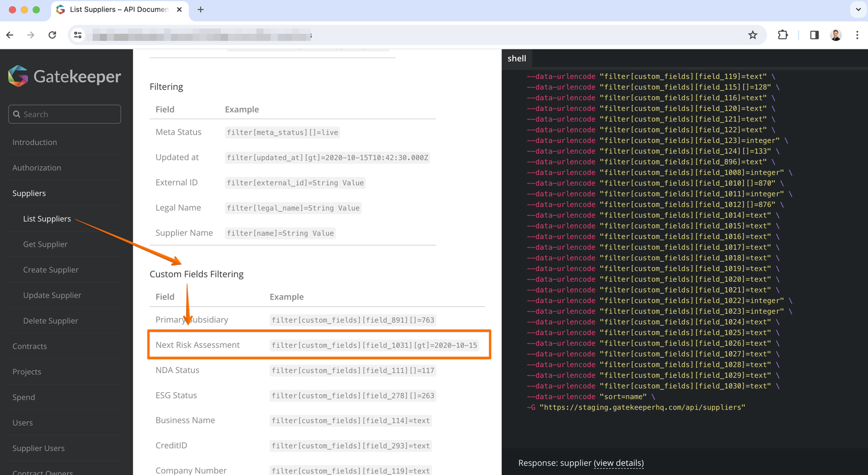Expand the Contracts sidebar section
The height and width of the screenshot is (475, 868).
click(30, 346)
